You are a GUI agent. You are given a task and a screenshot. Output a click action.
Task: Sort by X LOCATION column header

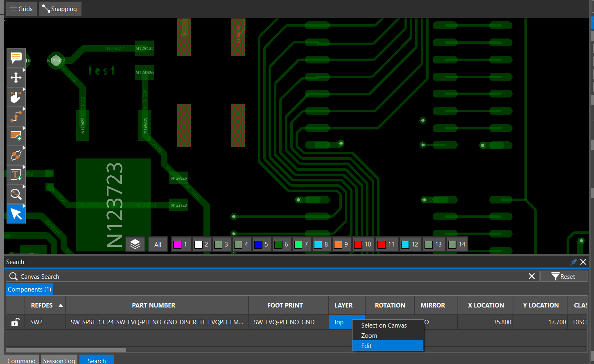(x=486, y=305)
